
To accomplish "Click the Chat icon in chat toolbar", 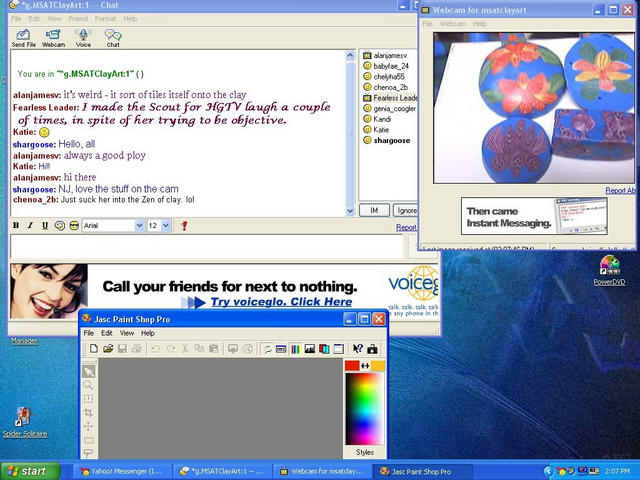I will click(x=113, y=38).
